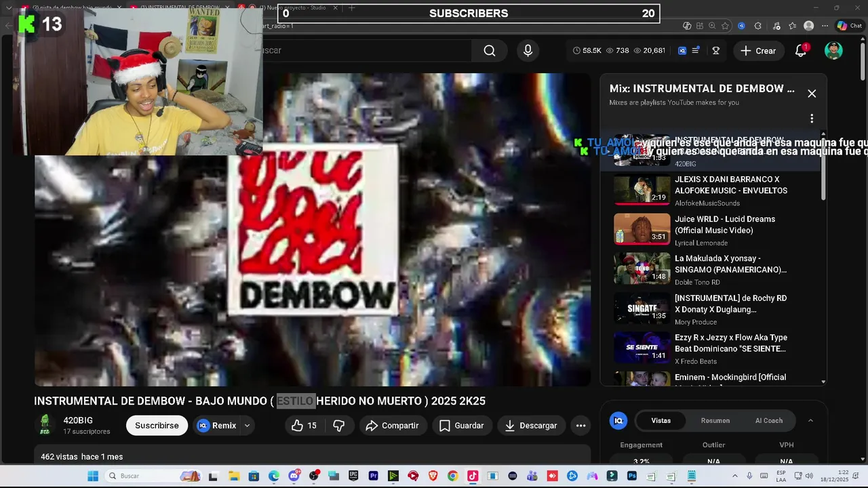Open Brave browser from the taskbar
Image resolution: width=868 pixels, height=488 pixels.
pos(433,476)
